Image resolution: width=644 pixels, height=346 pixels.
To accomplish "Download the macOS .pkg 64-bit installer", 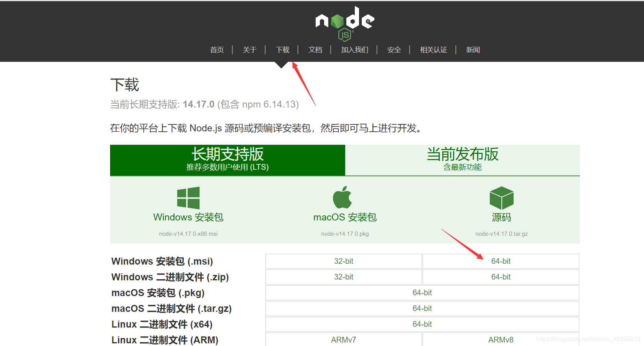I will click(422, 293).
